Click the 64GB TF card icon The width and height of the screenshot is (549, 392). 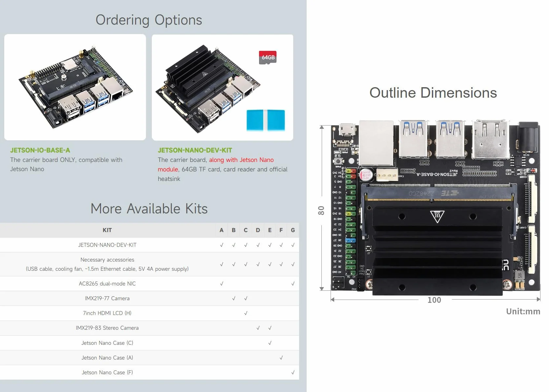coord(268,57)
